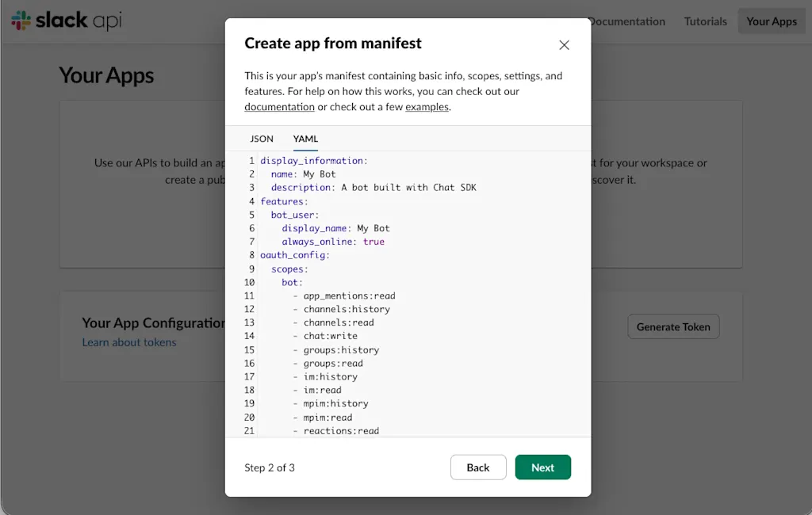Click the app_mentions:read scope
812x515 pixels.
point(349,296)
